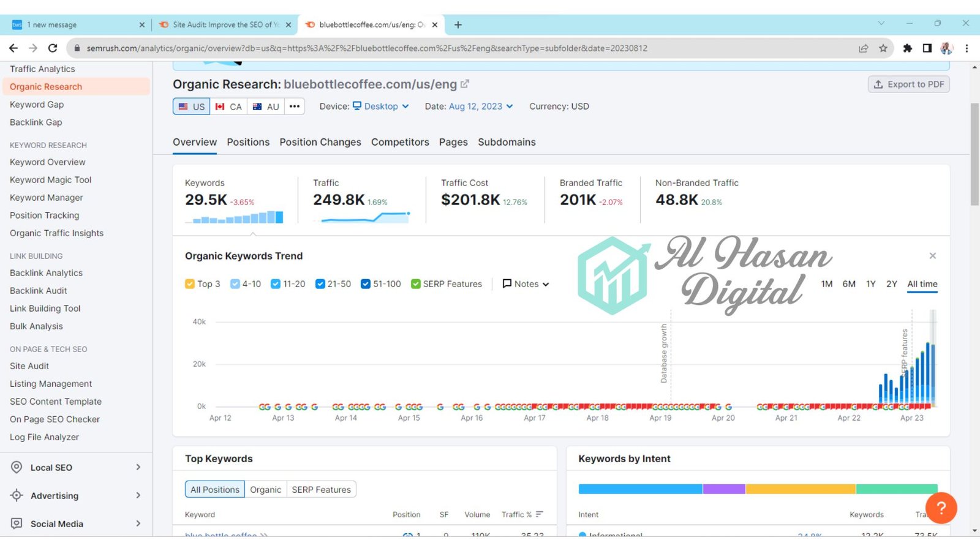Open Chrome three-dot menu
Viewport: 980px width, 551px height.
967,48
